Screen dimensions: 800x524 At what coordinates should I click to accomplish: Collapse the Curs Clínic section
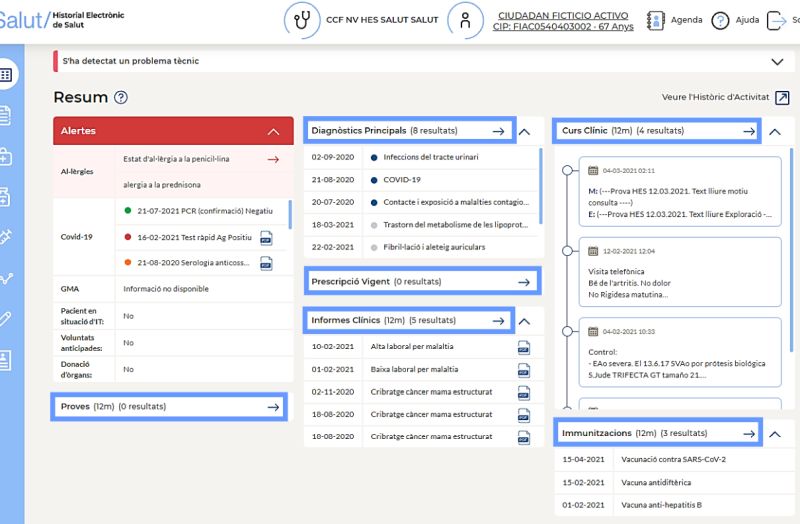[x=775, y=132]
